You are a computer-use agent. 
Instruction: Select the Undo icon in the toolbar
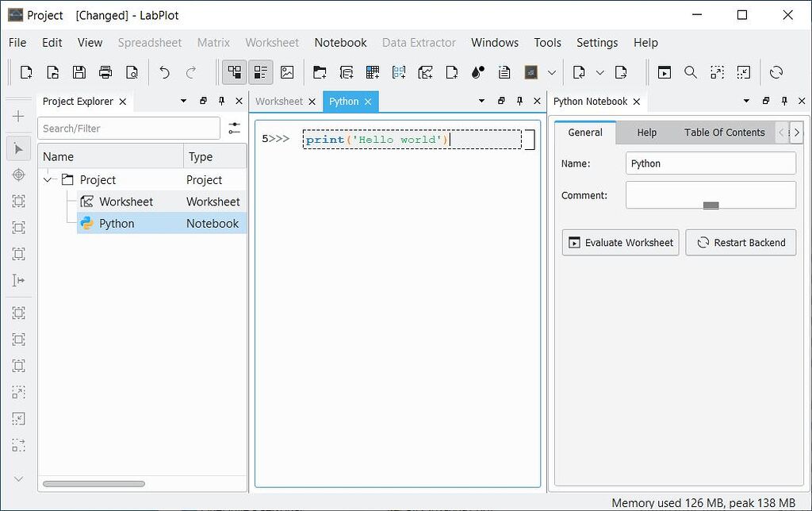pyautogui.click(x=164, y=72)
